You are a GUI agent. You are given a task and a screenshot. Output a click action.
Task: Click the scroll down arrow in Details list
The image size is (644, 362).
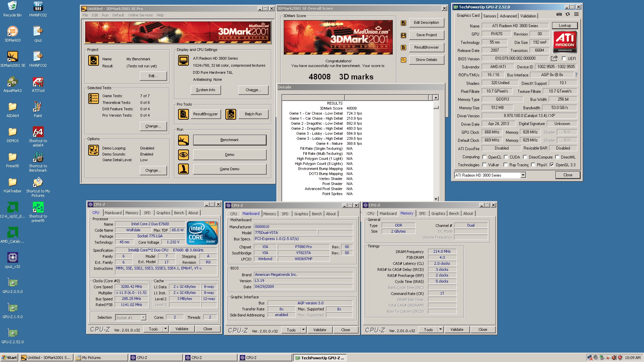pyautogui.click(x=436, y=199)
